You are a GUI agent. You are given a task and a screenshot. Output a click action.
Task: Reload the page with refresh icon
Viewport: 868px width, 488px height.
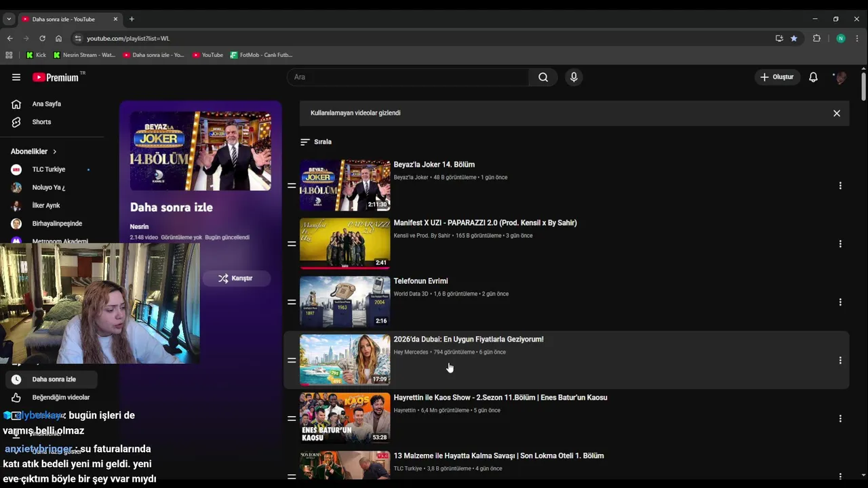pos(42,39)
